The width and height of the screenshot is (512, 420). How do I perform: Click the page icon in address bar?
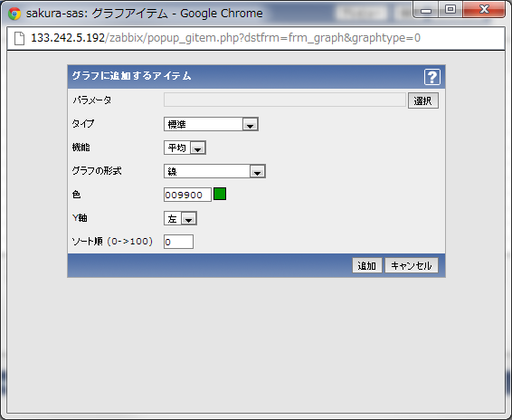(x=19, y=38)
